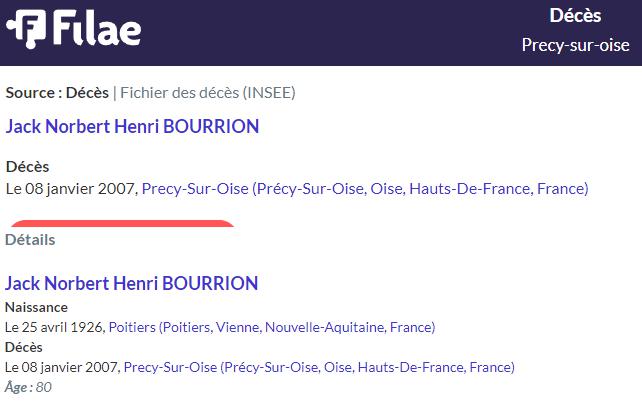Click the Filae puzzle-piece logo icon

pyautogui.click(x=26, y=29)
